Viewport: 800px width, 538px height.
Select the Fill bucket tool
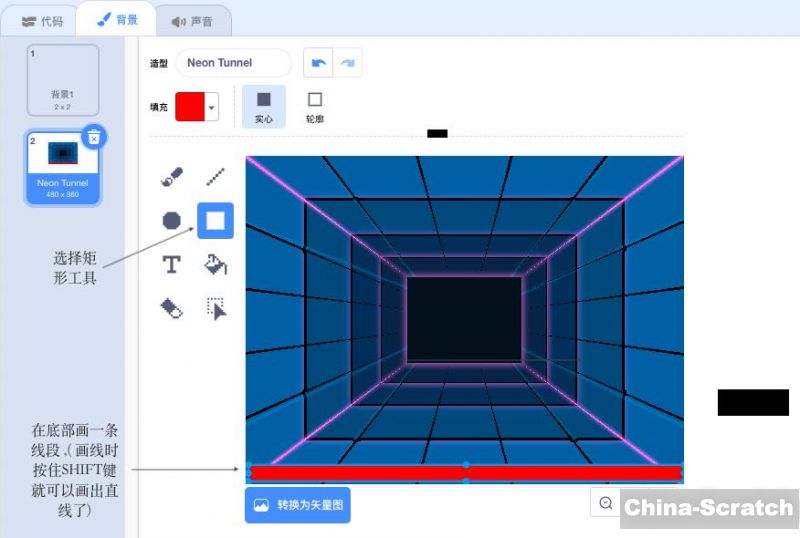[215, 264]
